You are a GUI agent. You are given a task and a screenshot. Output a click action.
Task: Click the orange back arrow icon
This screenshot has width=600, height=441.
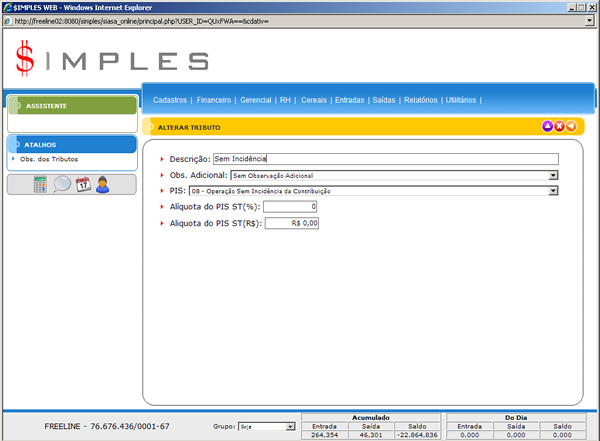(571, 127)
